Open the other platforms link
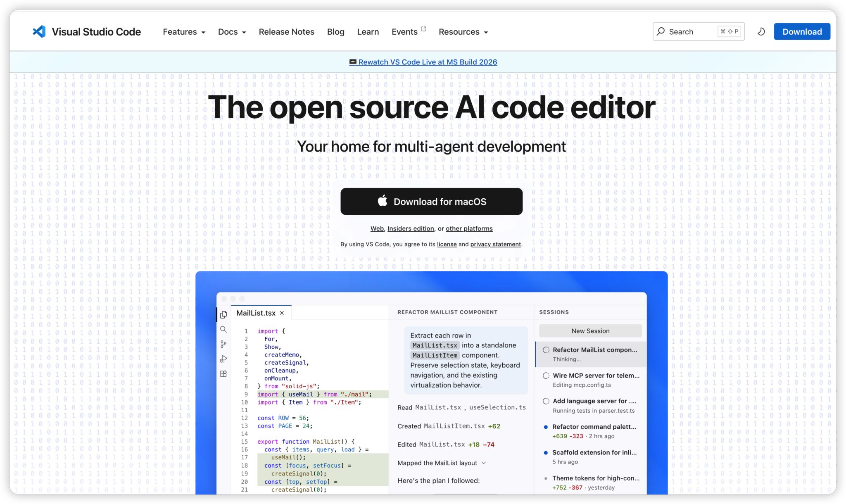This screenshot has height=504, width=846. 469,228
